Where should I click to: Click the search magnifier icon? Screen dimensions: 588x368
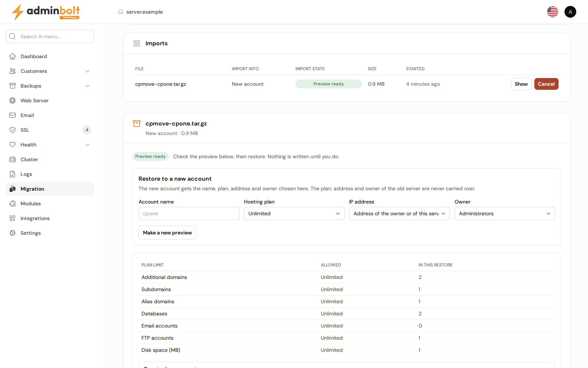click(x=12, y=36)
